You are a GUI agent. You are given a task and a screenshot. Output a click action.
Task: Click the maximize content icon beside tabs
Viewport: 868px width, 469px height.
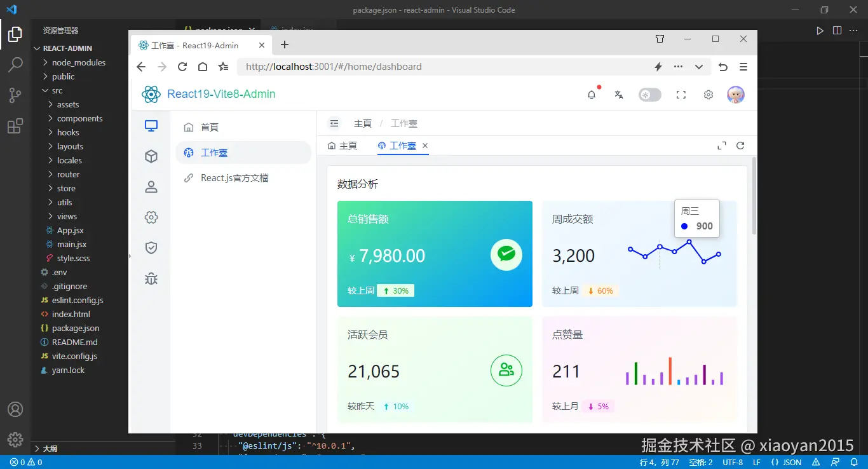(722, 146)
